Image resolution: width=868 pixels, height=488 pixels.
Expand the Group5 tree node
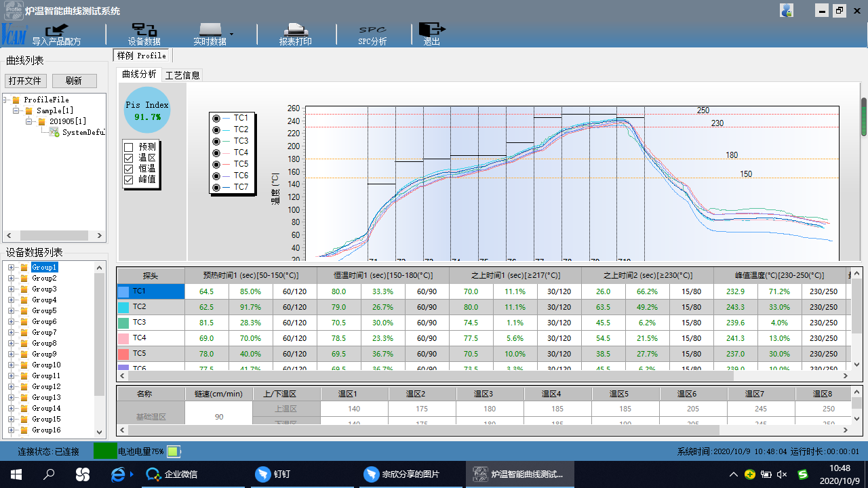pyautogui.click(x=11, y=310)
